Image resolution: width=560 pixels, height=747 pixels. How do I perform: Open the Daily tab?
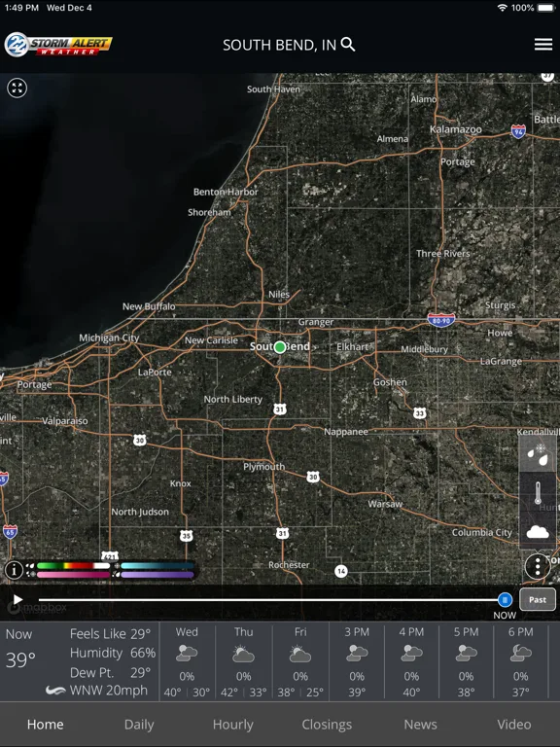[139, 724]
